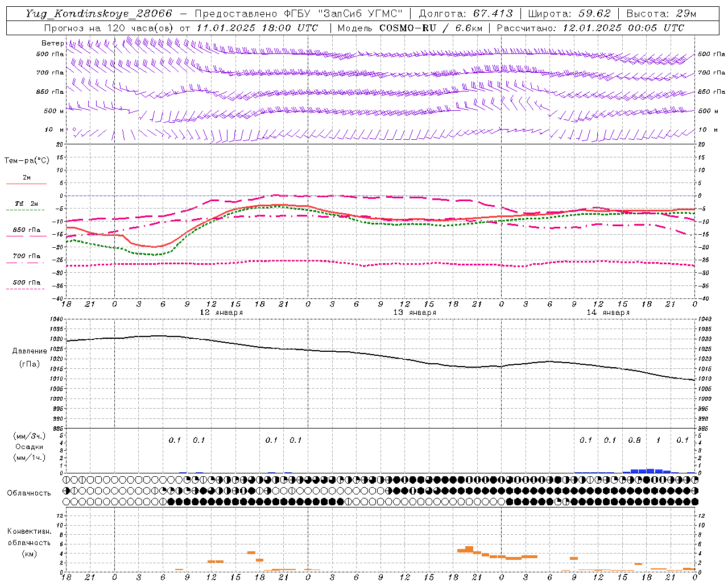
Task: Click the 'Конвективн.' convective cloud label
Action: click(x=29, y=531)
